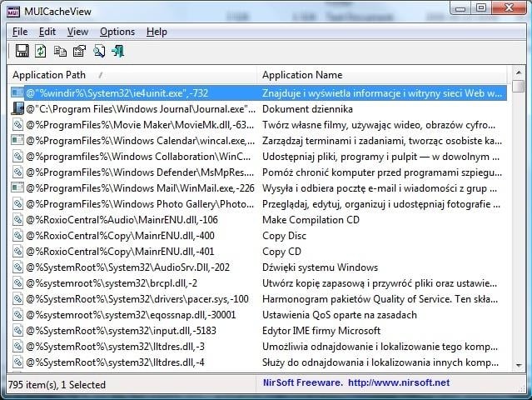The width and height of the screenshot is (532, 400).
Task: Click the '795 item(s), 1 Selected' status text
Action: tap(57, 384)
